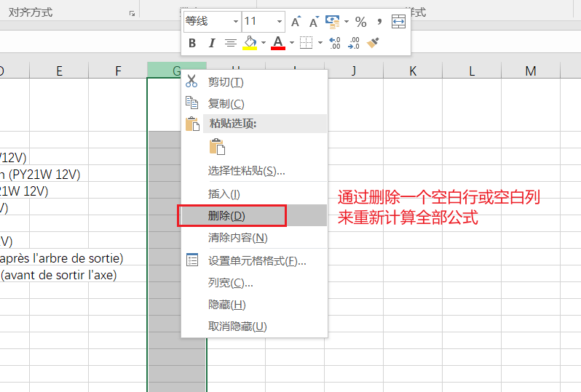
Task: Select column header J
Action: tap(354, 71)
